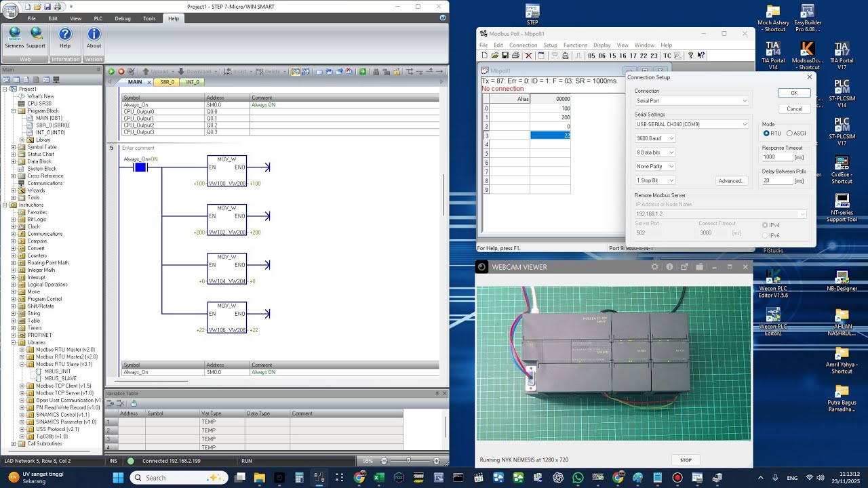Open the 1 Stop Bit dropdown

pyautogui.click(x=655, y=180)
